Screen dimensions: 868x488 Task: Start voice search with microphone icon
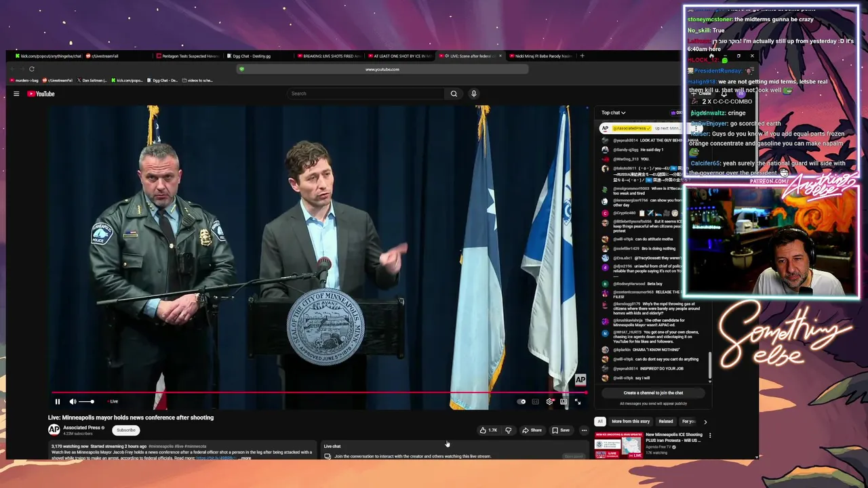click(473, 94)
